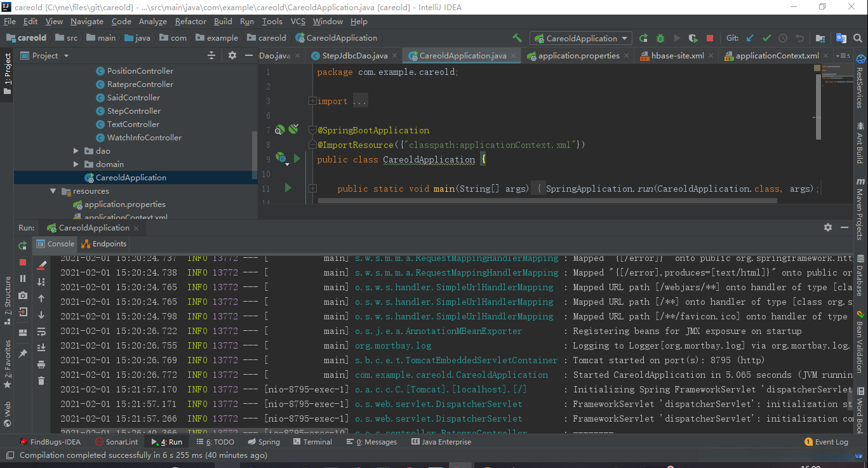Screen dimensions: 868x468
Task: Rerun CareoldApplication in the Run panel
Action: (23, 245)
